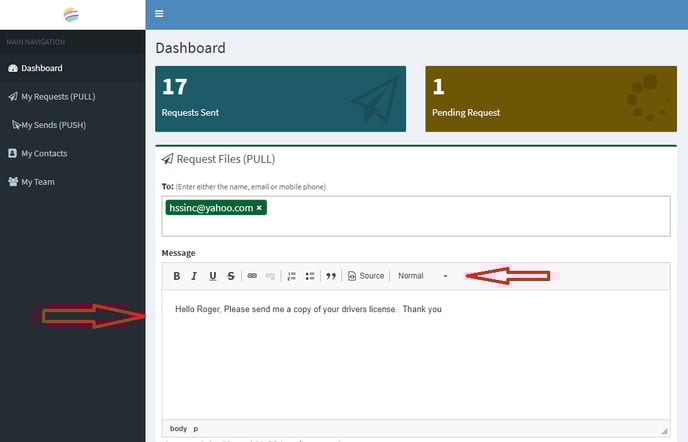688x442 pixels.
Task: Insert a bulleted list
Action: [x=310, y=276]
